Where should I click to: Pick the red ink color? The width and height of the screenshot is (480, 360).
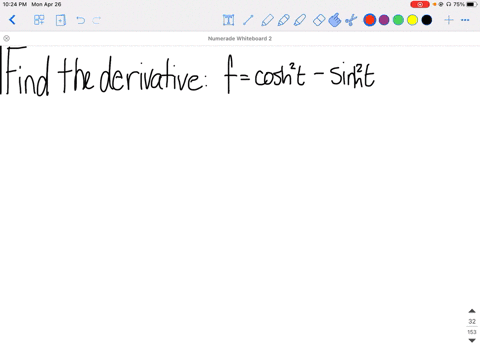click(370, 20)
